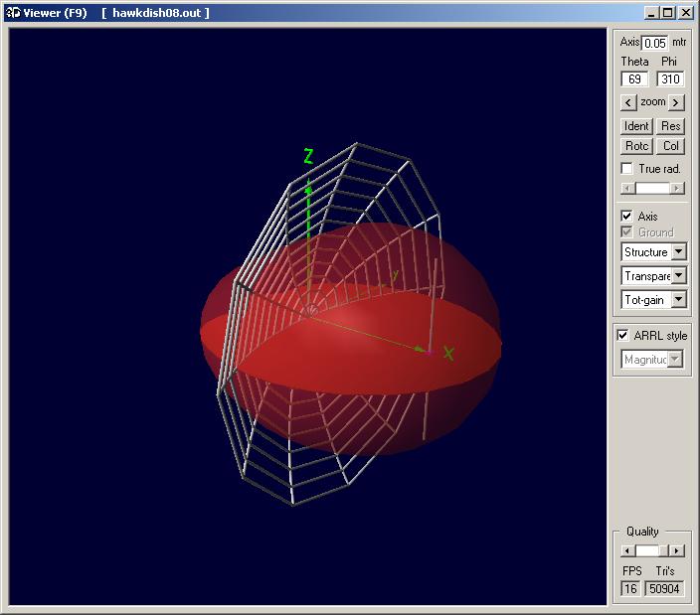Disable the ARRL style checkbox
This screenshot has height=615, width=700.
tap(623, 335)
